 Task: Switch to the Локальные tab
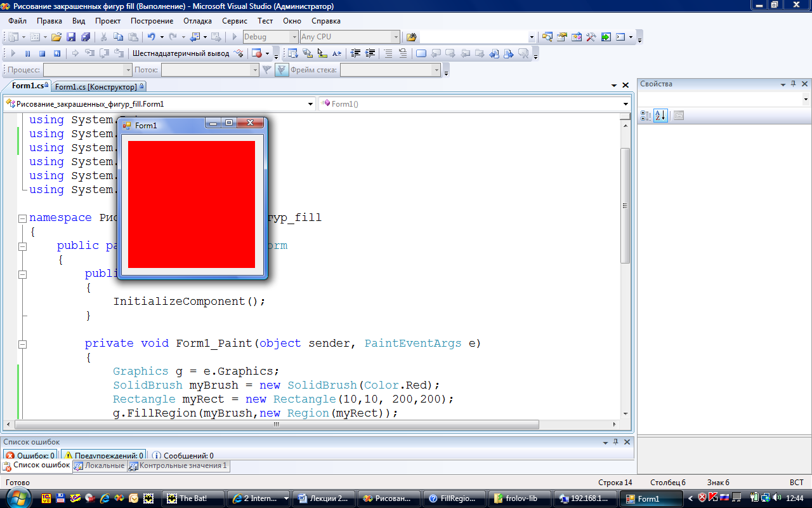99,465
